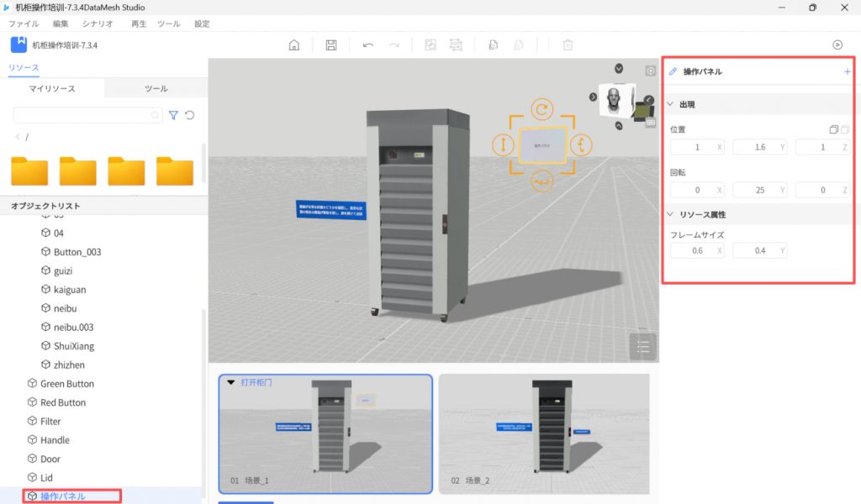861x504 pixels.
Task: Click the rotate gizmo above the panel
Action: click(541, 109)
